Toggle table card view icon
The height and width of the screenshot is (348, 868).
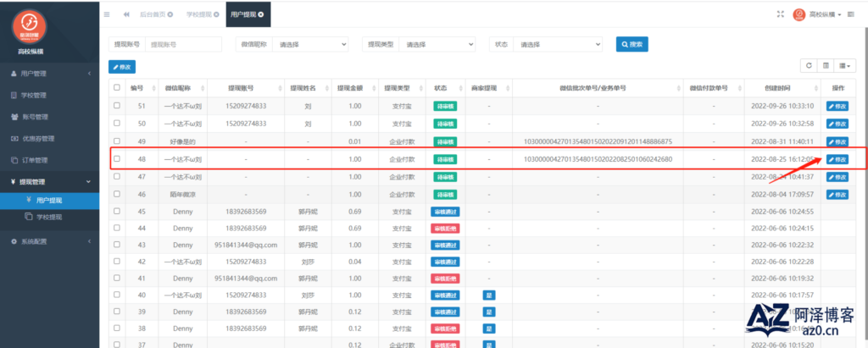(x=826, y=65)
